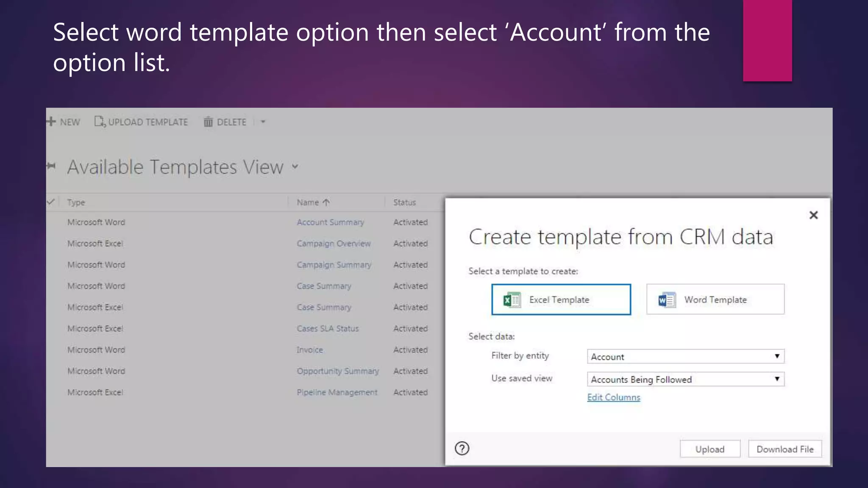Click Microsoft Excel type of Cases SLA Status row
Viewport: 868px width, 488px height.
pyautogui.click(x=95, y=328)
